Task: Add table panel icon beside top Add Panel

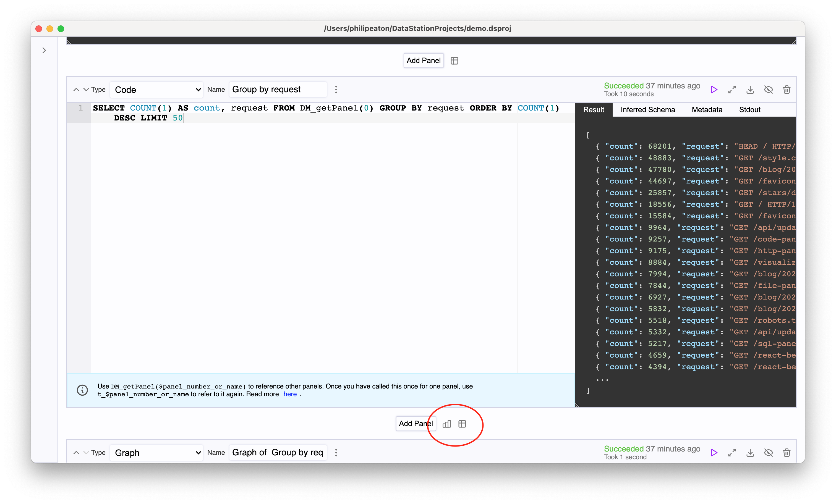Action: [454, 61]
